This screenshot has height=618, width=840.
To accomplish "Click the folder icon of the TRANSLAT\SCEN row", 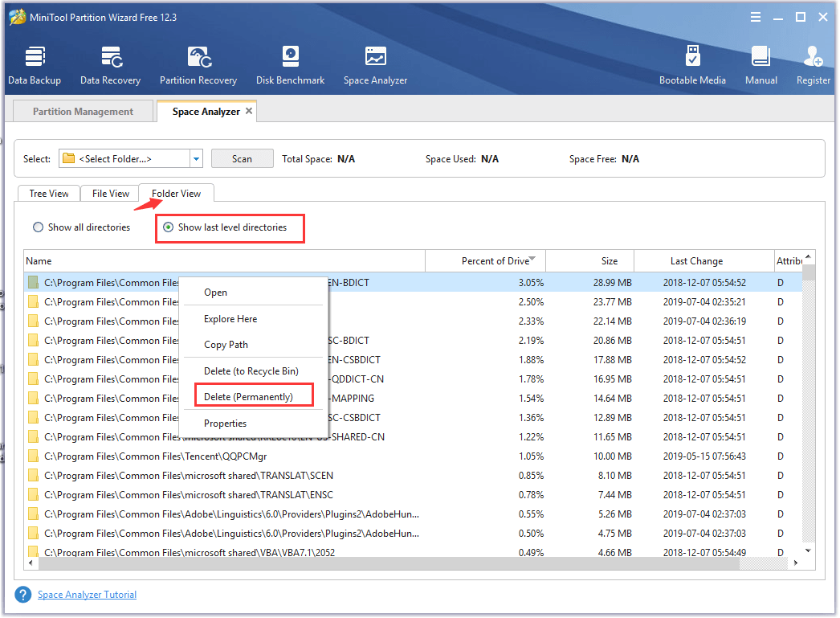I will tap(33, 476).
